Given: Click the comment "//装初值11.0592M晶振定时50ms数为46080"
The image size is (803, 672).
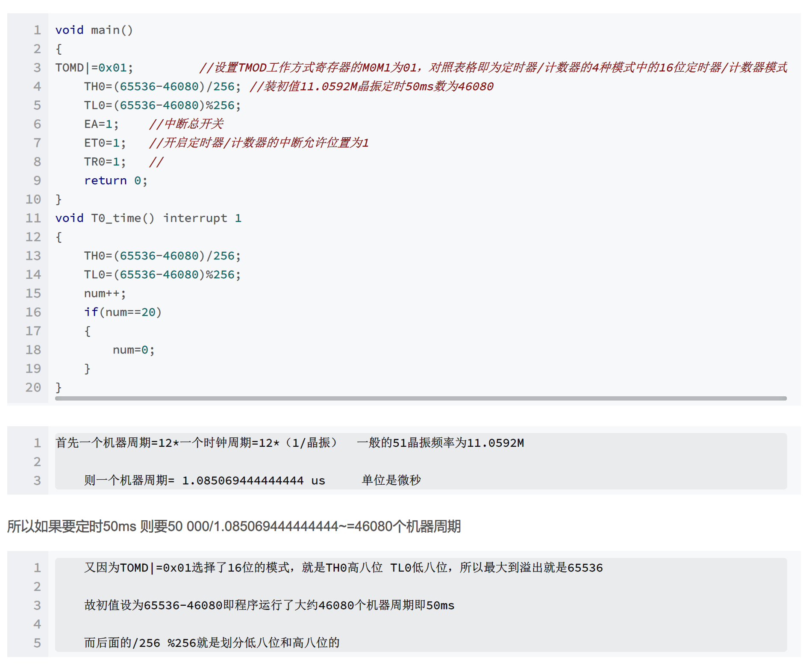Looking at the screenshot, I should point(371,86).
